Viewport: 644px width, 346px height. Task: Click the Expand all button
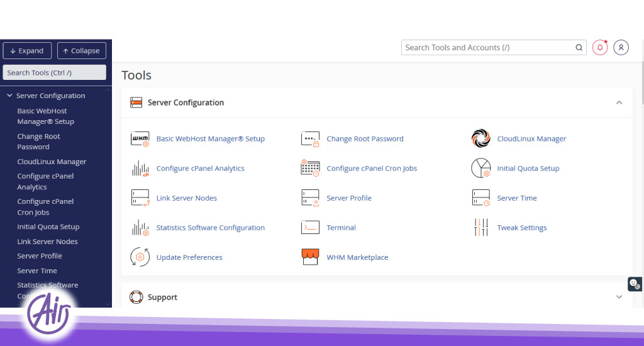[27, 51]
